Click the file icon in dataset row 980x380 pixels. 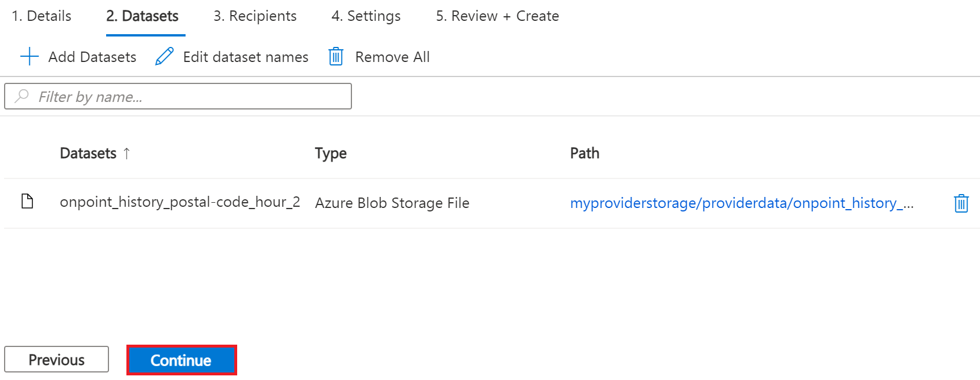click(x=27, y=202)
